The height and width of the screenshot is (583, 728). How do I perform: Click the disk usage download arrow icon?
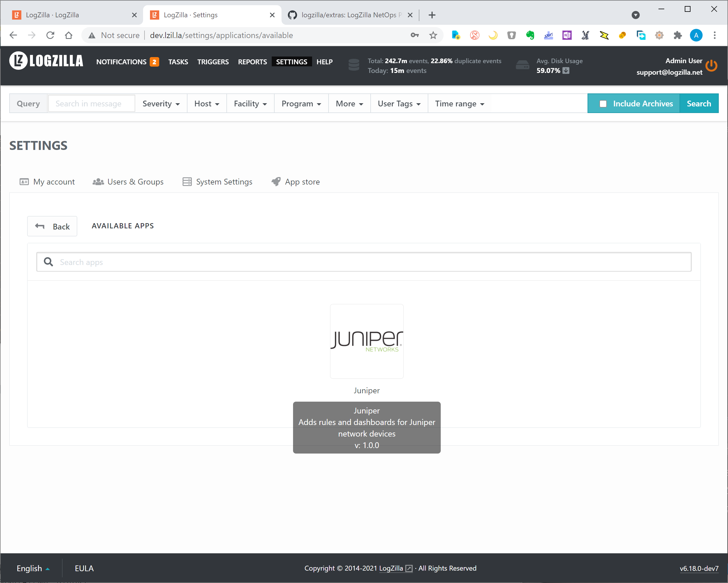coord(566,71)
